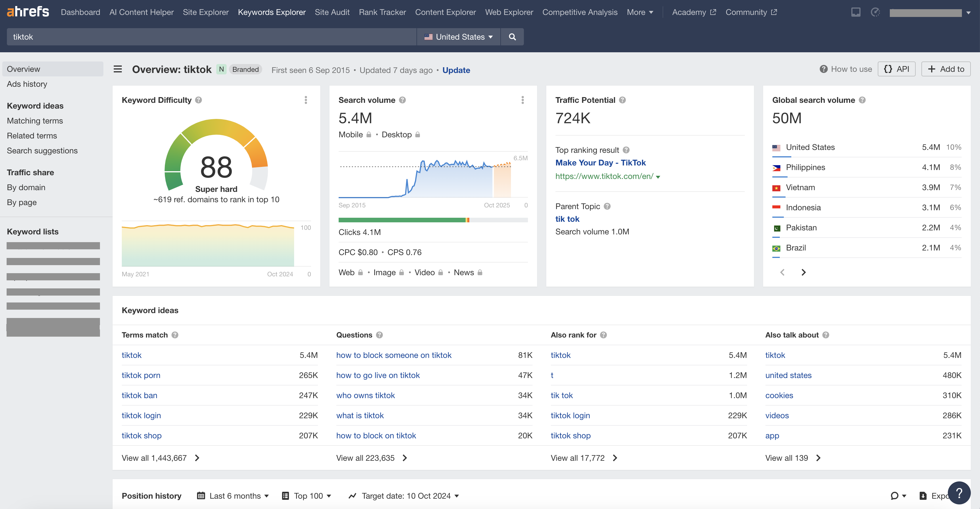
Task: Click help icon beside Also rank for
Action: 603,335
